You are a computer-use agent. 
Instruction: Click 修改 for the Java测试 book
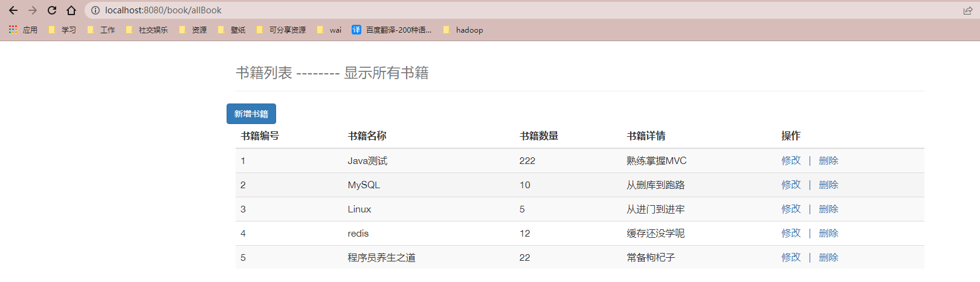pyautogui.click(x=790, y=160)
